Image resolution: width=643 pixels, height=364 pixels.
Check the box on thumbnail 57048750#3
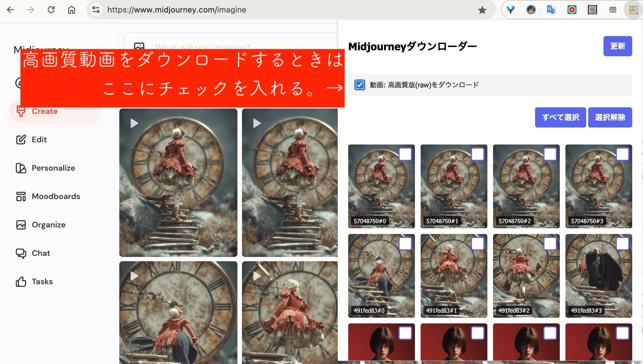pyautogui.click(x=623, y=154)
